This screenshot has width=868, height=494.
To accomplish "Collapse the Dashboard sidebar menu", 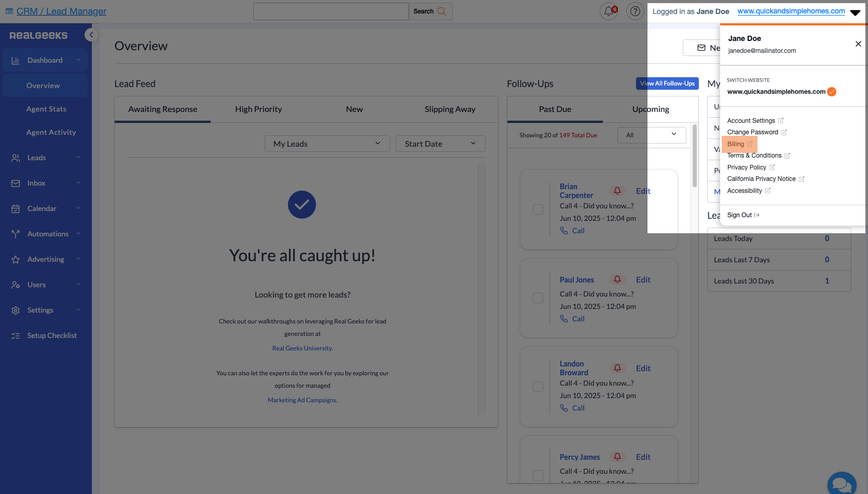I will pyautogui.click(x=78, y=60).
